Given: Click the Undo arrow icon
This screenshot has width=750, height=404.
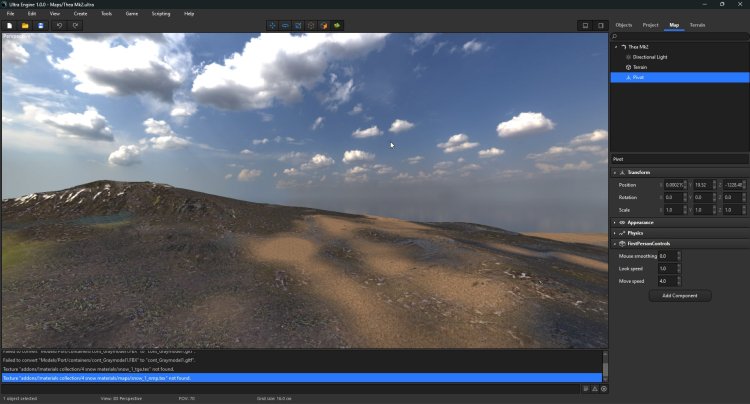Looking at the screenshot, I should point(60,25).
